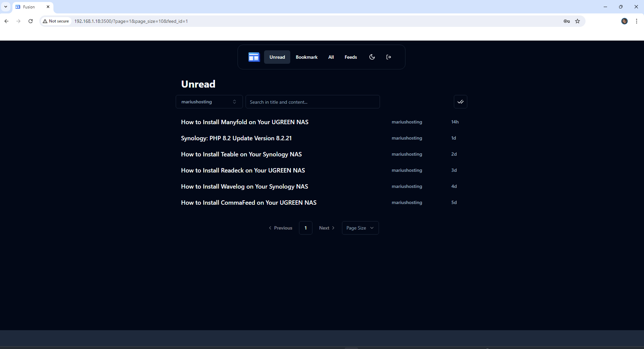Click browser back arrow
644x349 pixels.
click(6, 21)
